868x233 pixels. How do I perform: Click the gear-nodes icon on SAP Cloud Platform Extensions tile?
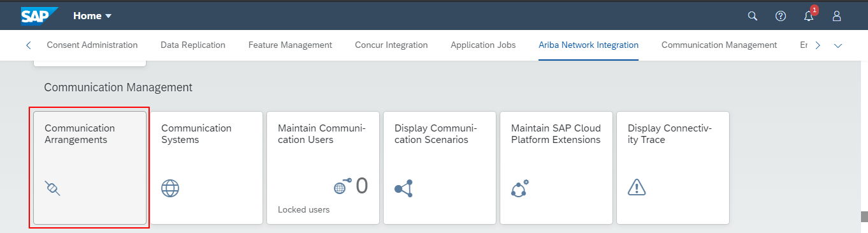click(520, 188)
